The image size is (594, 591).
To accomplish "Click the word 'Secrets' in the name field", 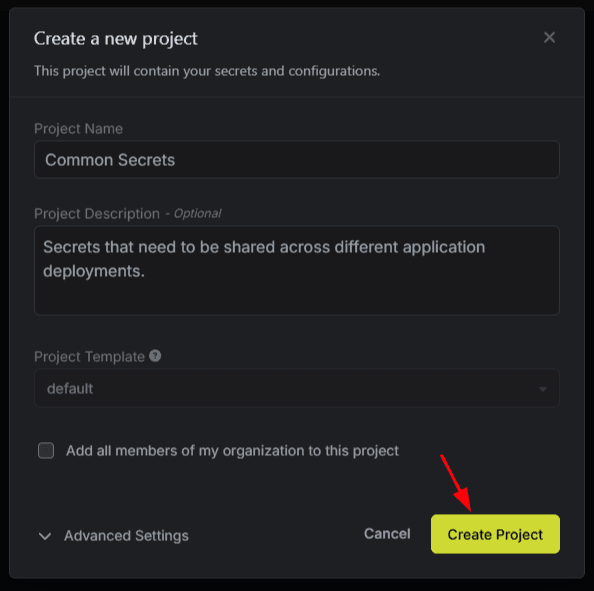I will (146, 160).
